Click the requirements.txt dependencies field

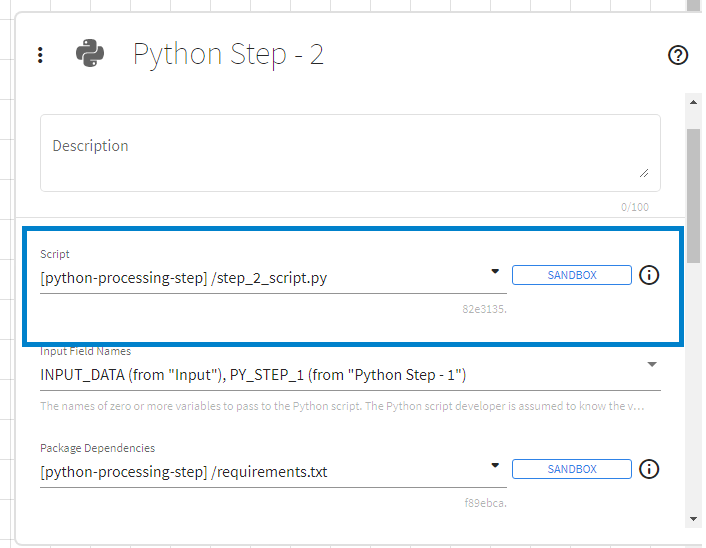[x=260, y=472]
